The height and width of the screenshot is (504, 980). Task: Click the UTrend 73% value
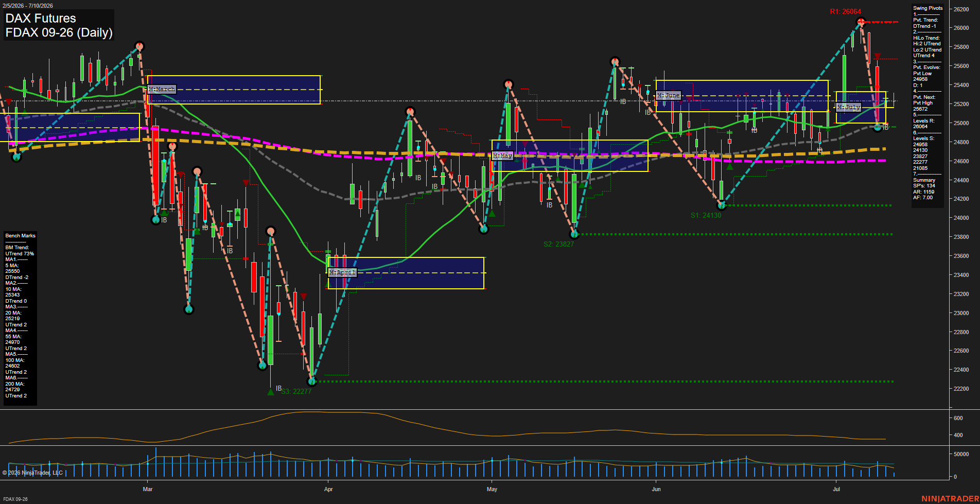point(20,254)
